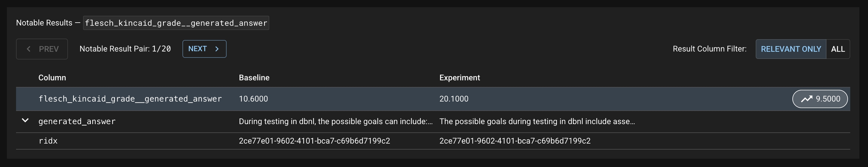Click the right chevron icon in NEXT
This screenshot has height=167, width=868.
tap(217, 49)
